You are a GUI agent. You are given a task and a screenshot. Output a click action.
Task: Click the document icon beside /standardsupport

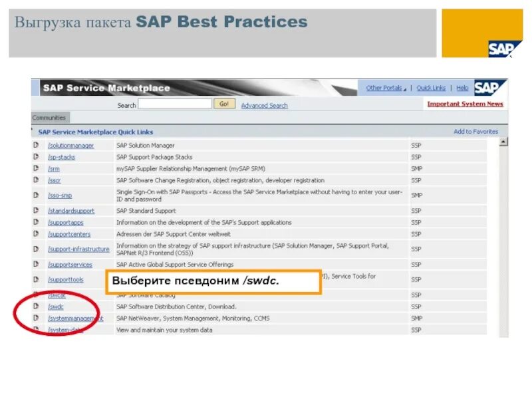pos(36,210)
